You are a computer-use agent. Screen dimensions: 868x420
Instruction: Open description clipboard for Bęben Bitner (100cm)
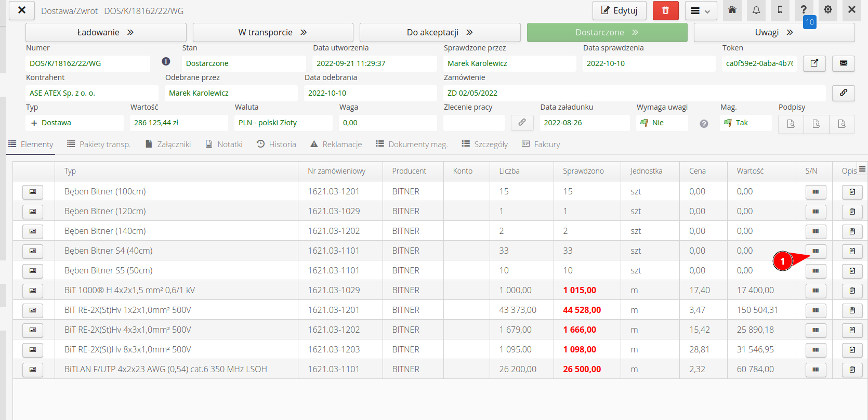852,192
